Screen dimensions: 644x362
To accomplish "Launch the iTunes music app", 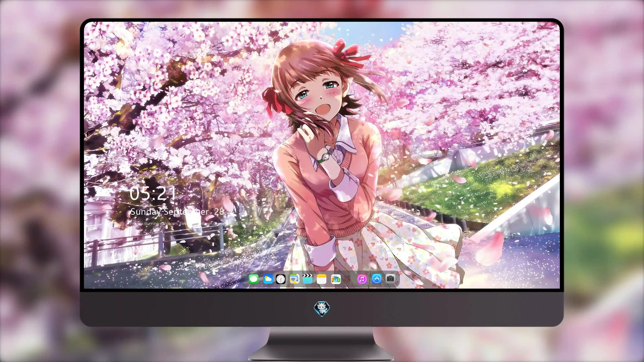I will [x=362, y=279].
